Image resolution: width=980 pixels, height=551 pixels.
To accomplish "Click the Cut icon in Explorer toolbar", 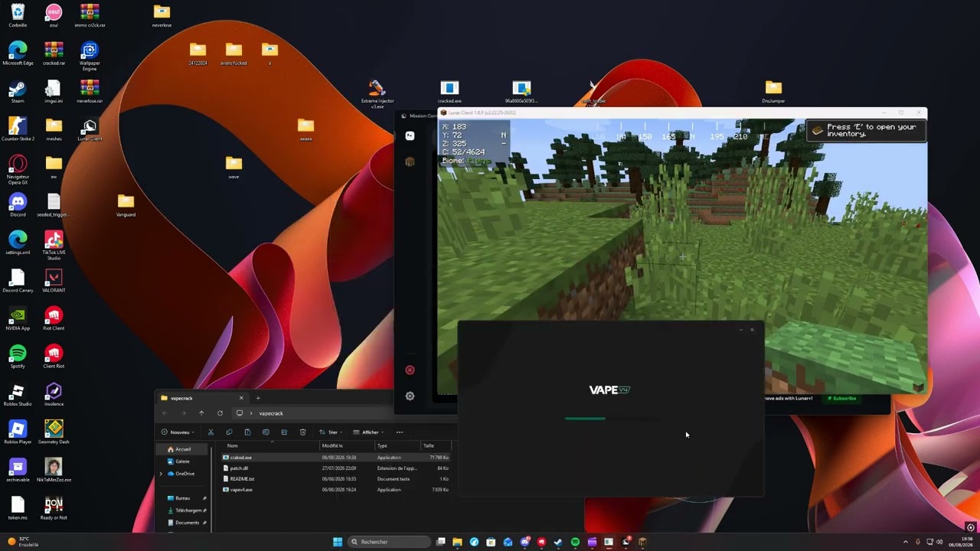I will pyautogui.click(x=211, y=432).
